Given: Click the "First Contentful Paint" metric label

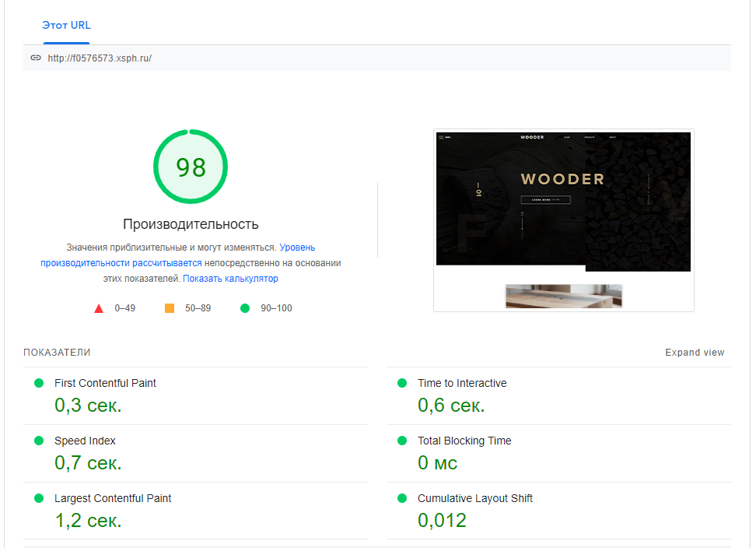Looking at the screenshot, I should (x=105, y=383).
